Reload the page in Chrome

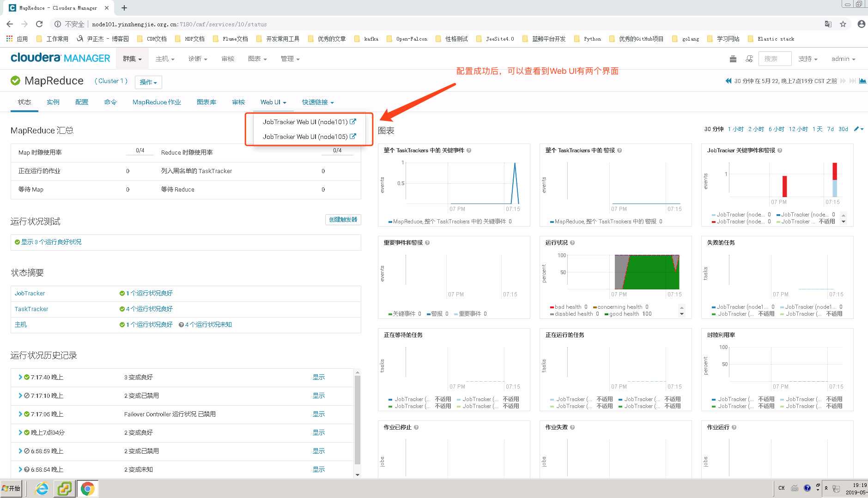coord(39,24)
